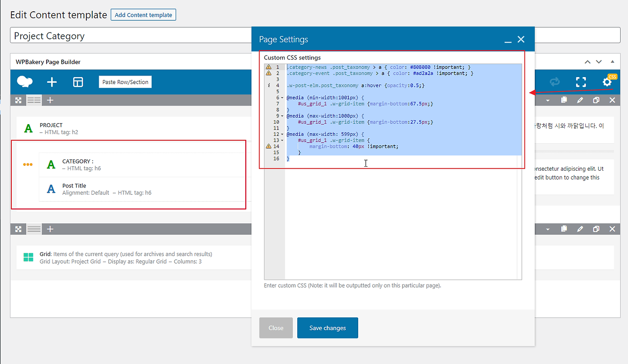Clone the first row

[596, 100]
